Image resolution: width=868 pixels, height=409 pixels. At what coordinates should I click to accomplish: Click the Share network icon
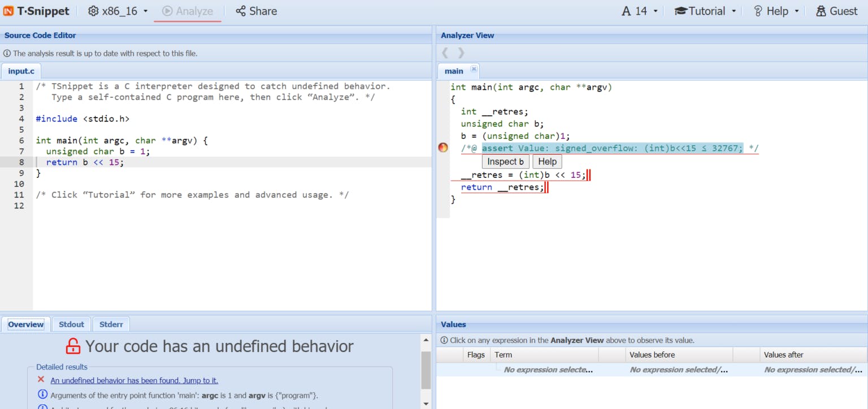pos(241,11)
